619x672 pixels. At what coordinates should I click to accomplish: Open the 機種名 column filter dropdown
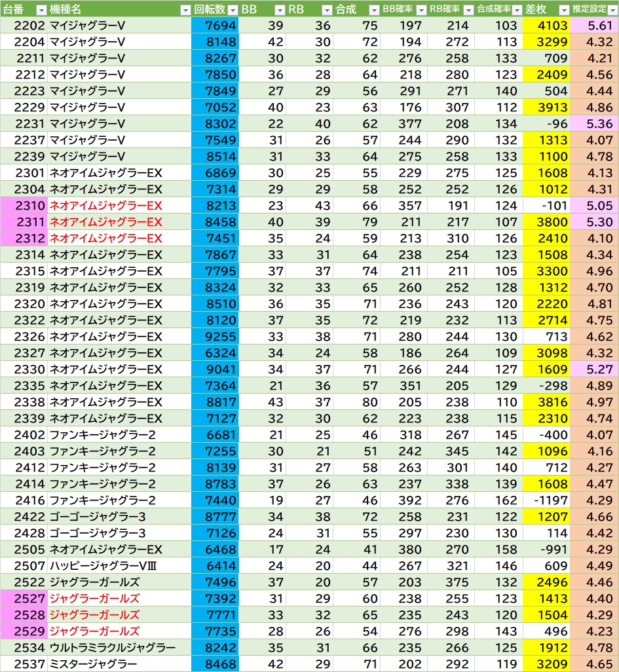185,10
